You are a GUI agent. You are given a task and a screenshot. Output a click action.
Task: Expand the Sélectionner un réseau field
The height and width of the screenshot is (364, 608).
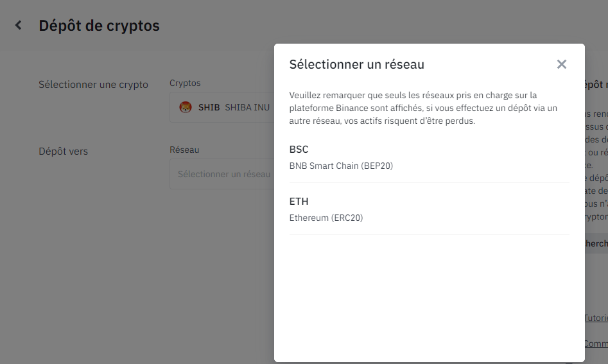(221, 174)
